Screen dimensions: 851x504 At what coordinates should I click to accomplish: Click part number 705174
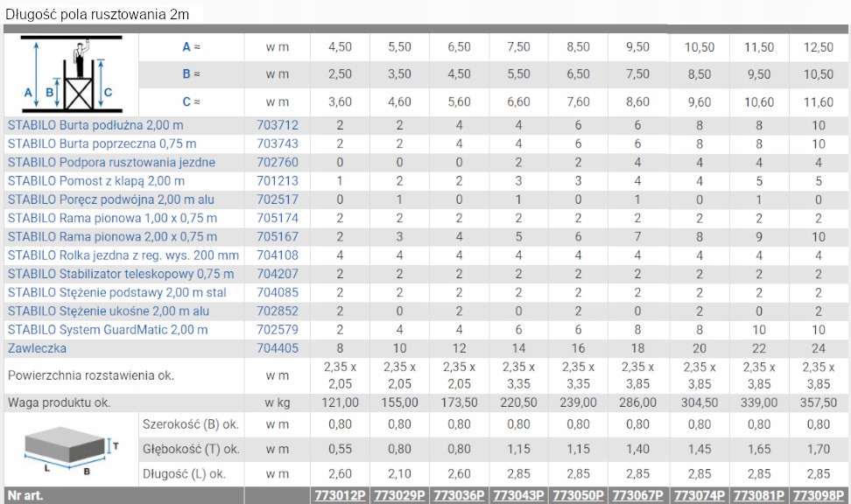(x=278, y=218)
